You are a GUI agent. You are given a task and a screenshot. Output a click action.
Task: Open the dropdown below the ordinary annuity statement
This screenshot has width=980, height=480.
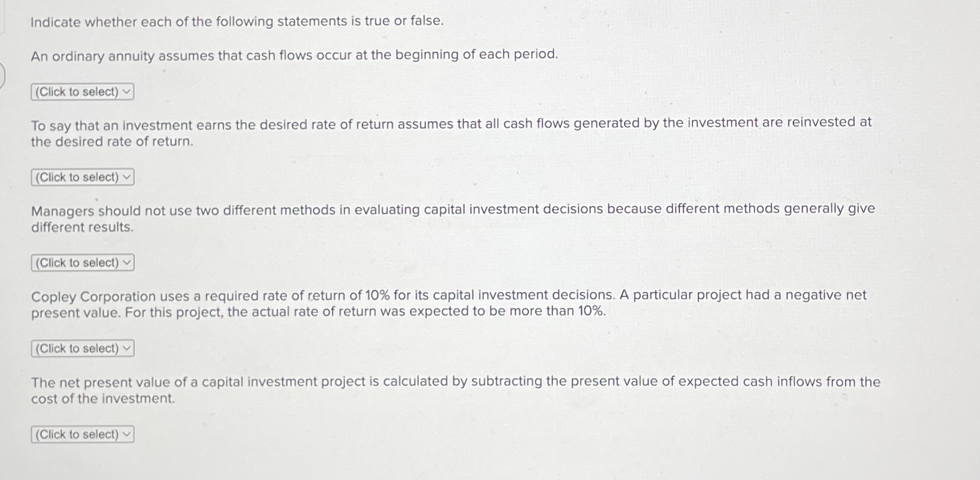point(81,91)
